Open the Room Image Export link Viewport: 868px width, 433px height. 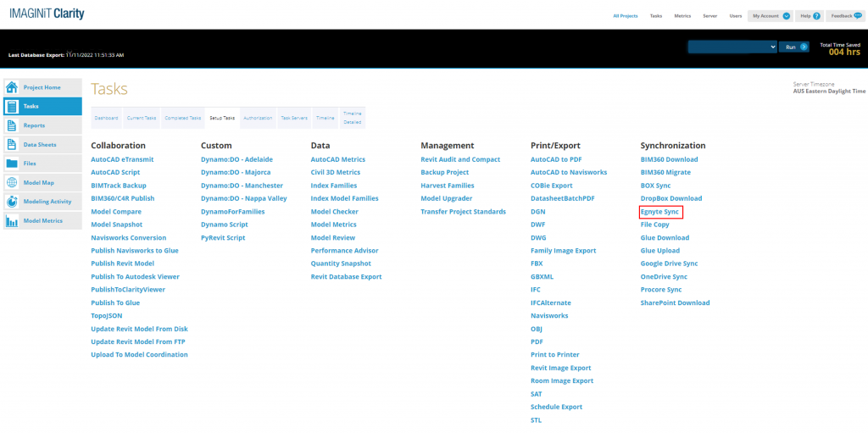tap(562, 381)
